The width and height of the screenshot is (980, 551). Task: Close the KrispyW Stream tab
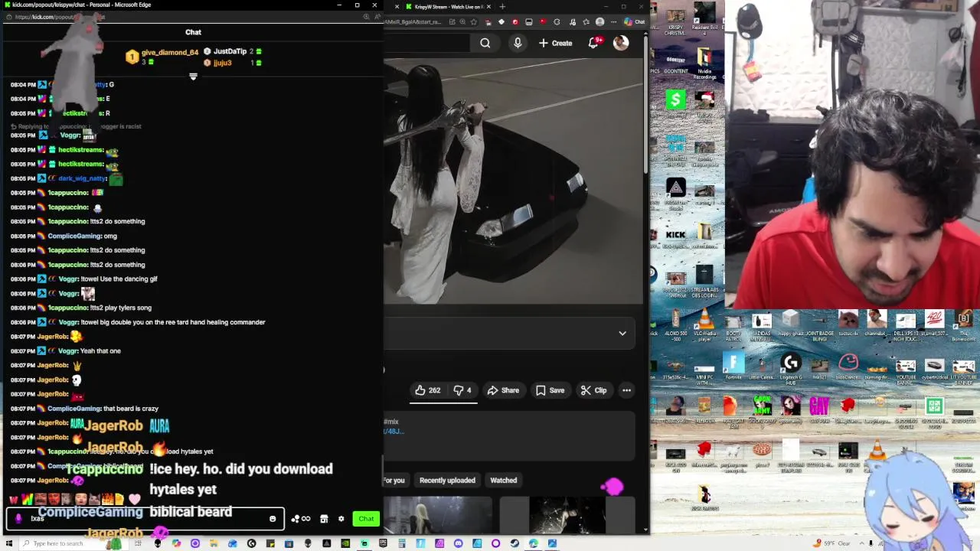tap(489, 7)
